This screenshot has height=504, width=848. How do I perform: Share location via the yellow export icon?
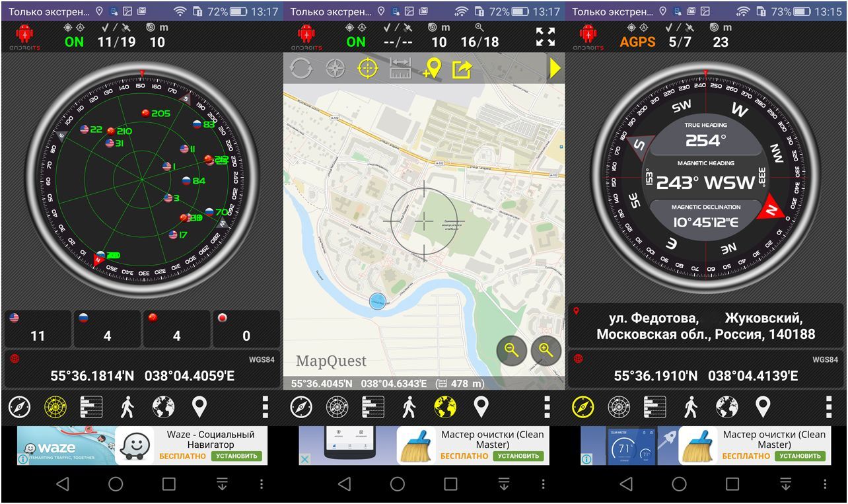pos(462,69)
